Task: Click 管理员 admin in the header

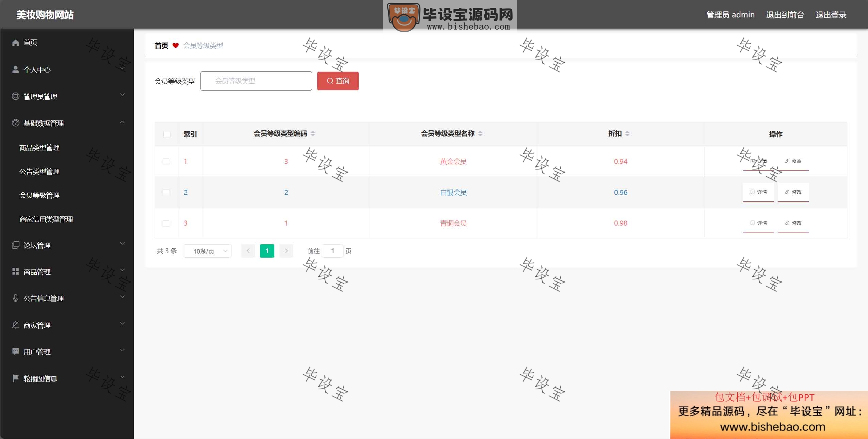Action: tap(730, 15)
